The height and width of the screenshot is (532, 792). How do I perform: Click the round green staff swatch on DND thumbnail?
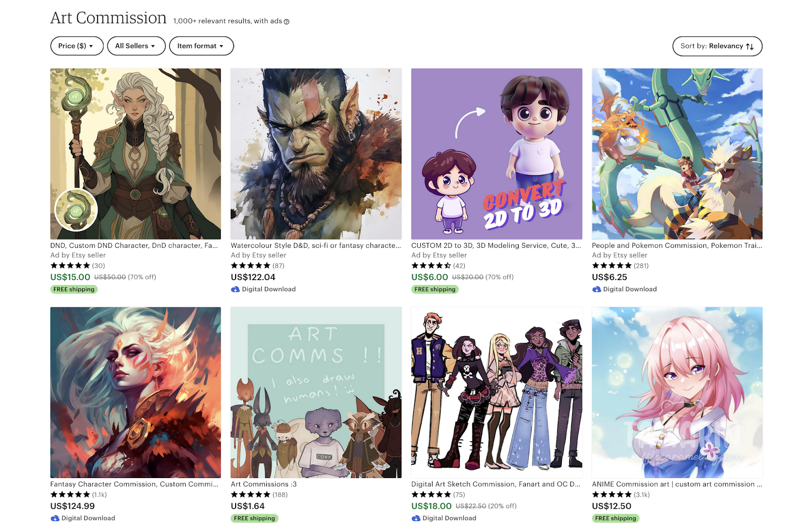click(x=76, y=210)
